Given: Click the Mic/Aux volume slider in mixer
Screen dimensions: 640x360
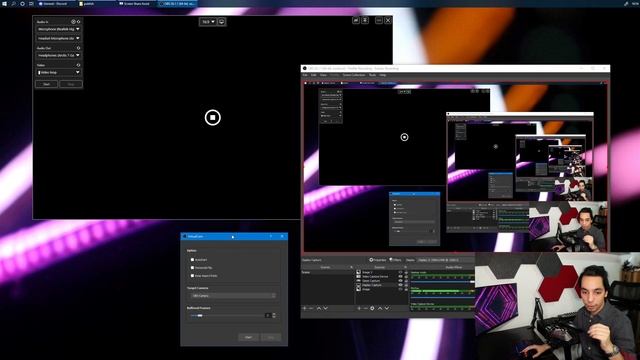Looking at the screenshot, I should 443,298.
